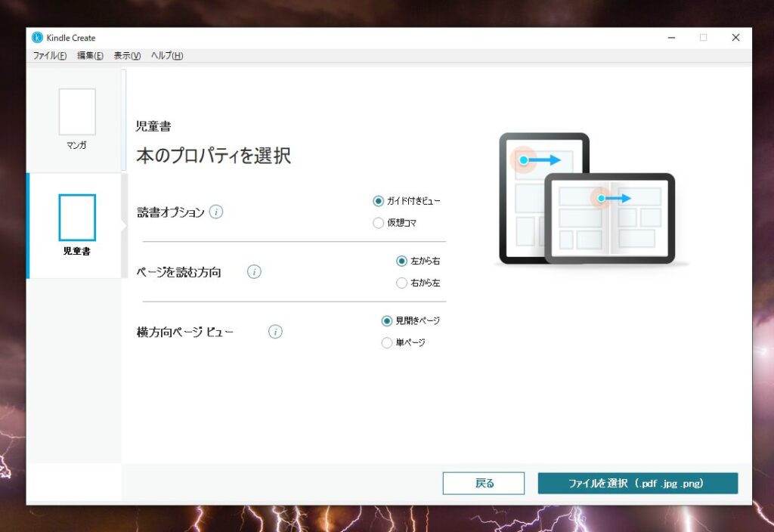Viewport: 774px width, 532px height.
Task: Click the info icon beside 読書オプション
Action: [x=215, y=212]
